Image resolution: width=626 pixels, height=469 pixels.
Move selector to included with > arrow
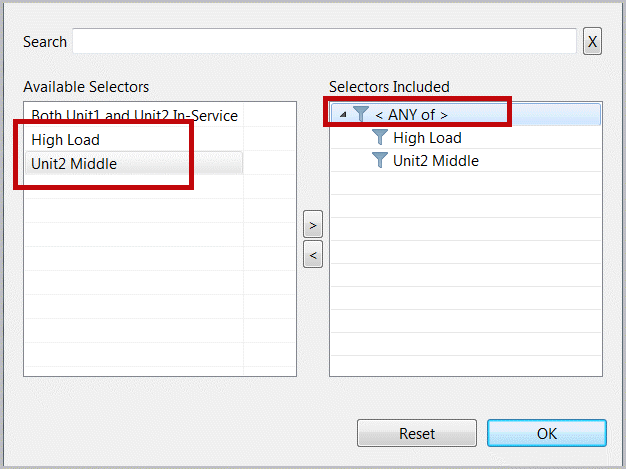click(313, 225)
